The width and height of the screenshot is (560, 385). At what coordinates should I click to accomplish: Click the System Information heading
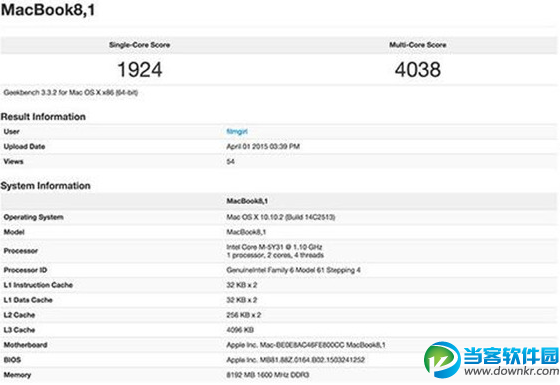[45, 186]
